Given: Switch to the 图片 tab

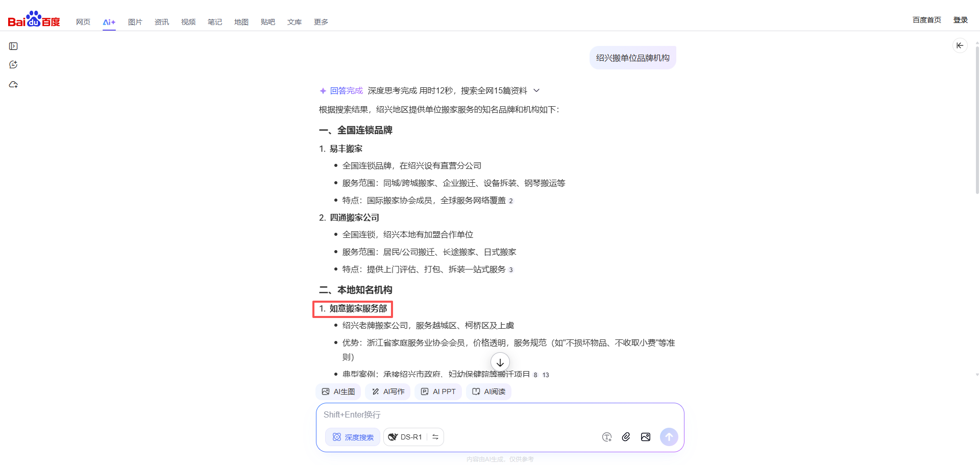Looking at the screenshot, I should [x=135, y=22].
